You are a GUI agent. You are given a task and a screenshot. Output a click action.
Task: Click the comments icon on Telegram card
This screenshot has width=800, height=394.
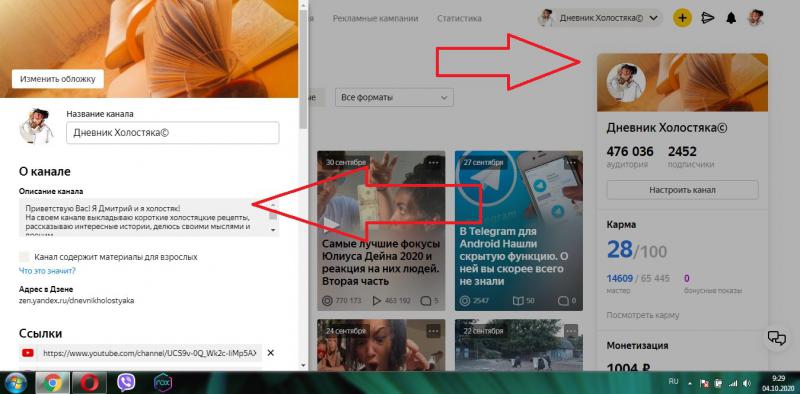[x=563, y=301]
